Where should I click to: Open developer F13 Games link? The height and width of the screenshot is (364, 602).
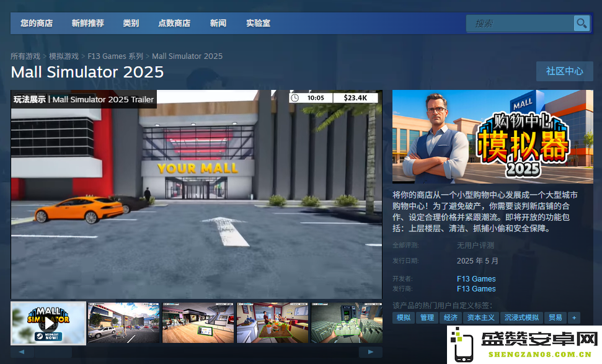pos(476,279)
